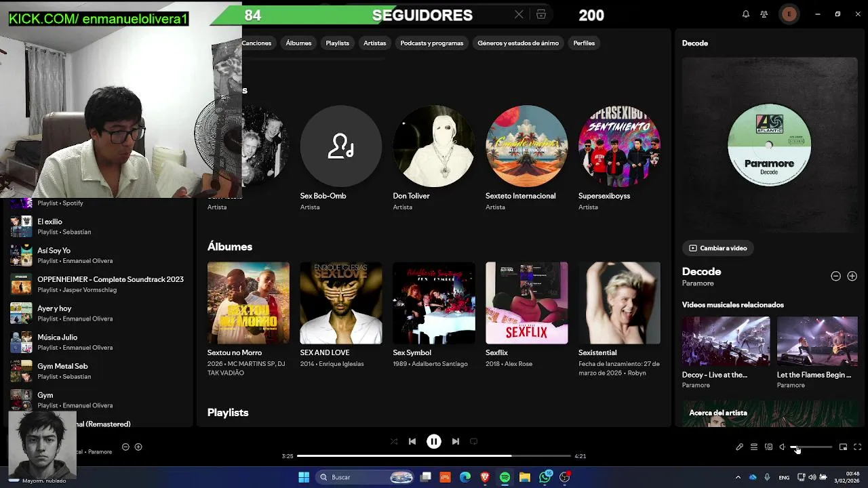Show hidden system tray icons
Viewport: 868px width, 488px height.
tap(738, 477)
